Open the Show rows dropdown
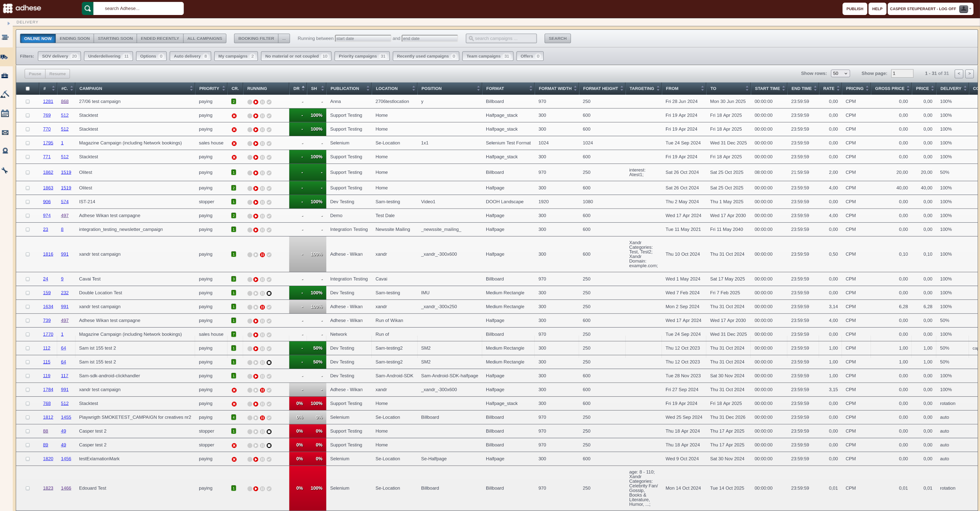 840,73
